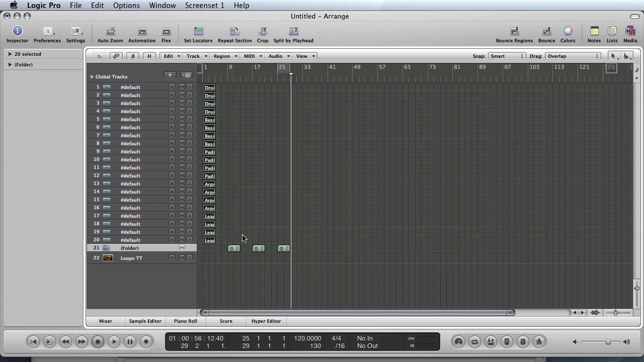Solo track 1

189,87
